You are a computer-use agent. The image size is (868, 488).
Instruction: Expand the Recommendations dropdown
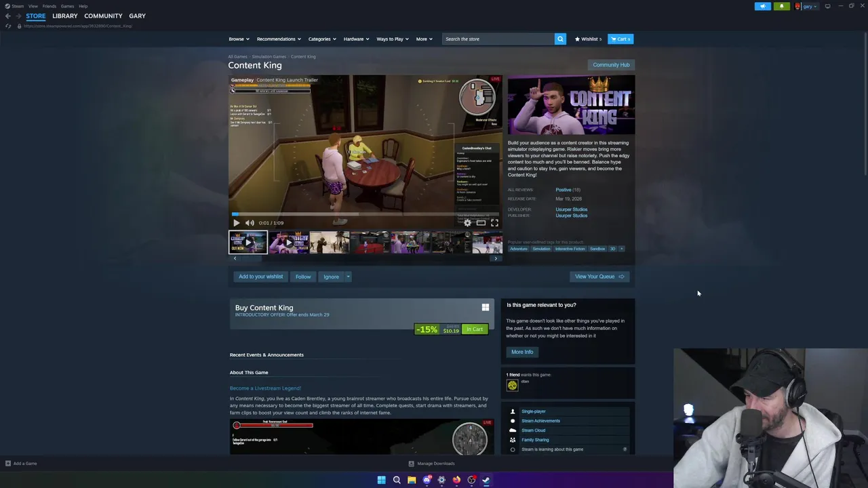point(279,39)
